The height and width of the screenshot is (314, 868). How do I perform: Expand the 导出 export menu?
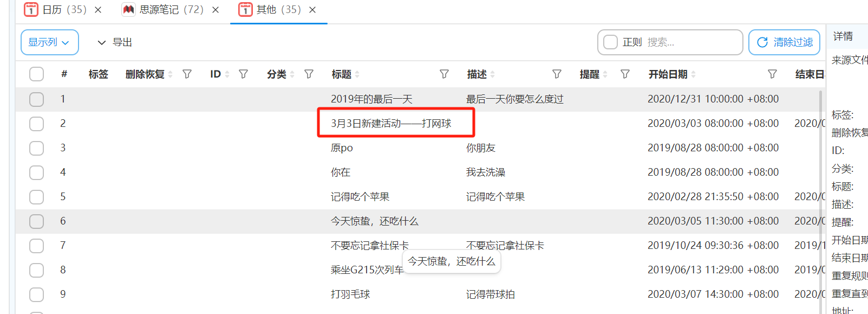point(115,42)
